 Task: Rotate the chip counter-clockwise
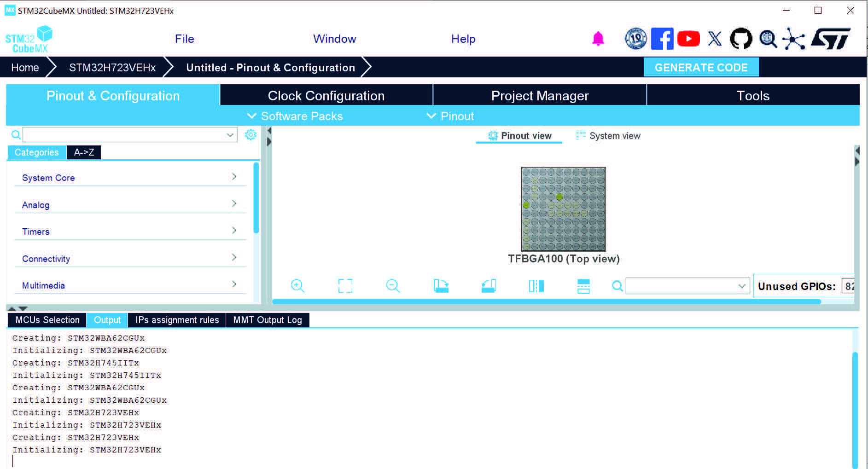point(489,286)
